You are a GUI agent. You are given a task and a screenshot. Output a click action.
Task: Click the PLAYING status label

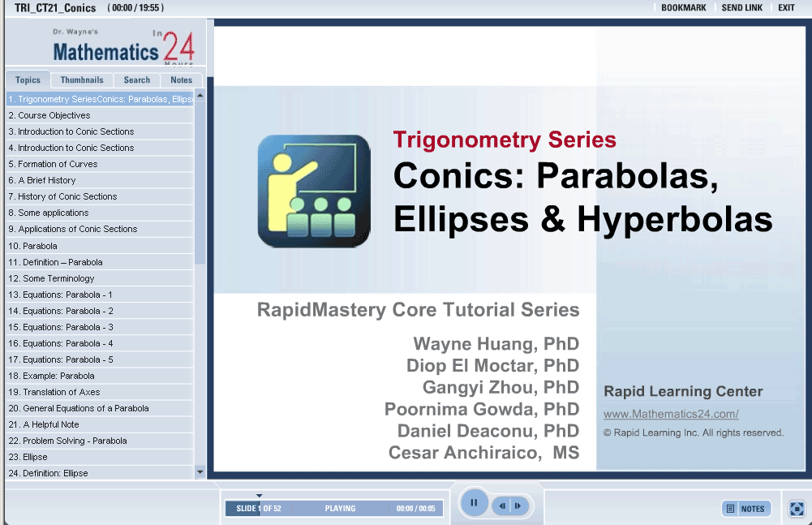340,509
